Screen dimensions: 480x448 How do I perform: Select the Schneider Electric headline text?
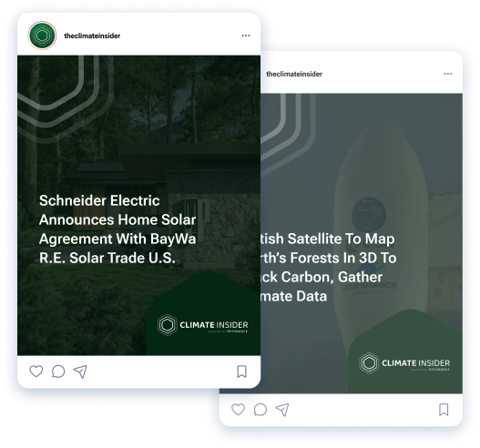tap(117, 229)
